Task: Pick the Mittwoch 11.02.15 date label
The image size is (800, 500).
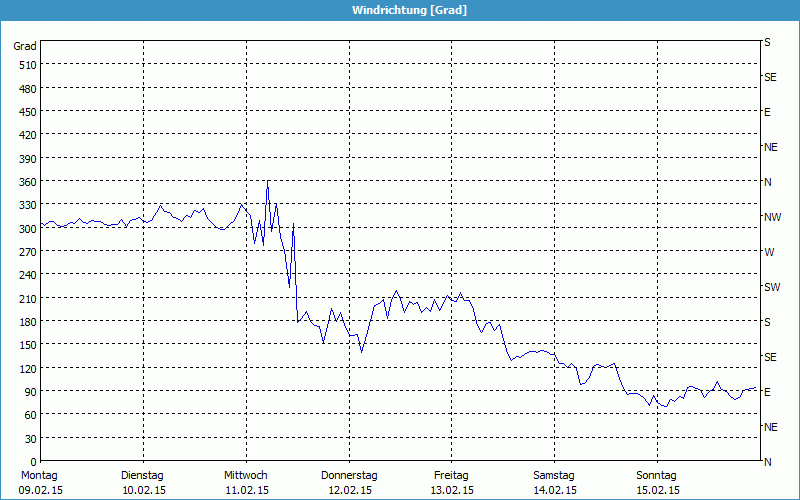Action: point(246,482)
